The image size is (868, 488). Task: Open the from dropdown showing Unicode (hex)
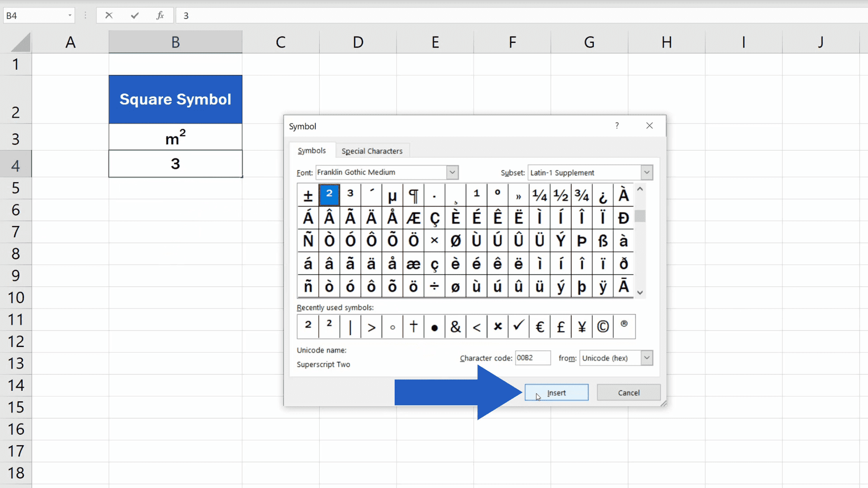pyautogui.click(x=646, y=358)
